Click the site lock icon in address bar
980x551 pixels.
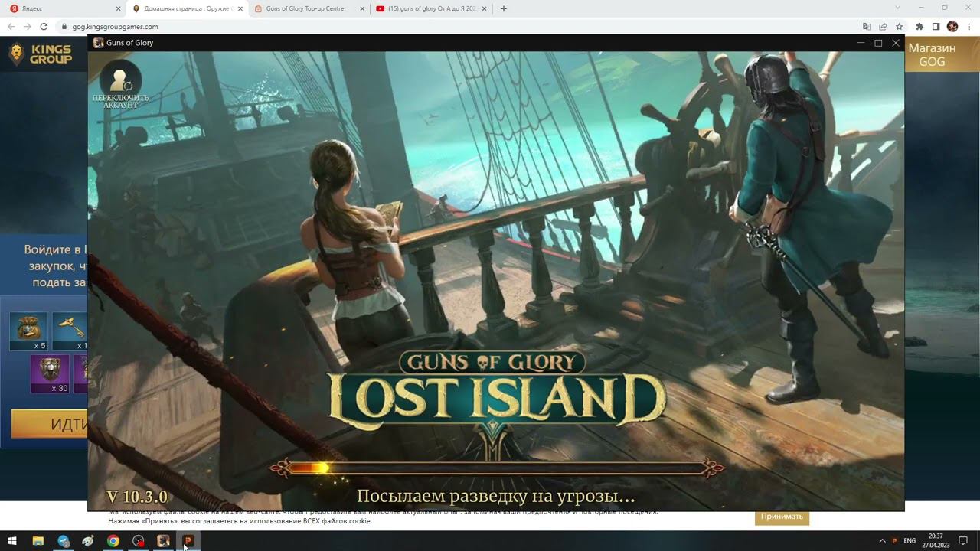pos(64,26)
